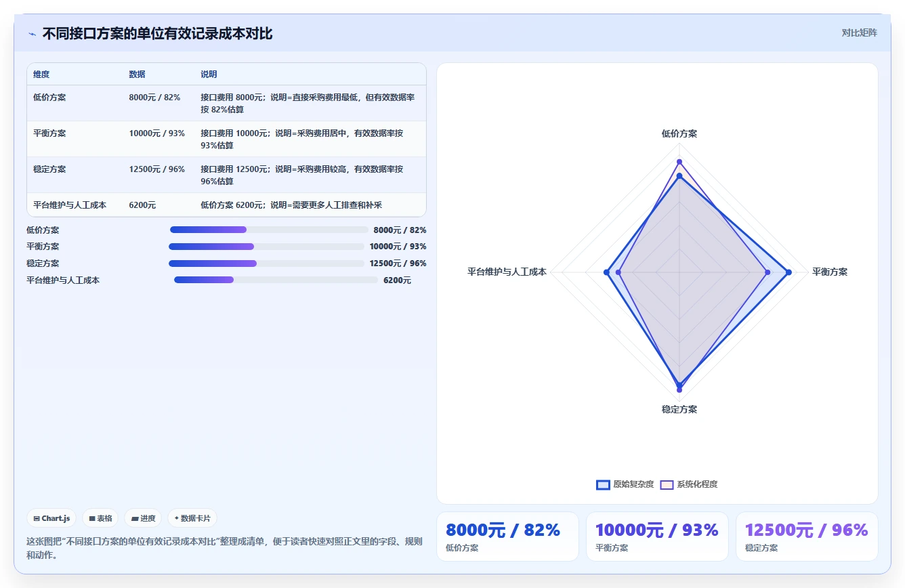
Task: Click the 平衡方案 radar axis label
Action: pos(830,272)
